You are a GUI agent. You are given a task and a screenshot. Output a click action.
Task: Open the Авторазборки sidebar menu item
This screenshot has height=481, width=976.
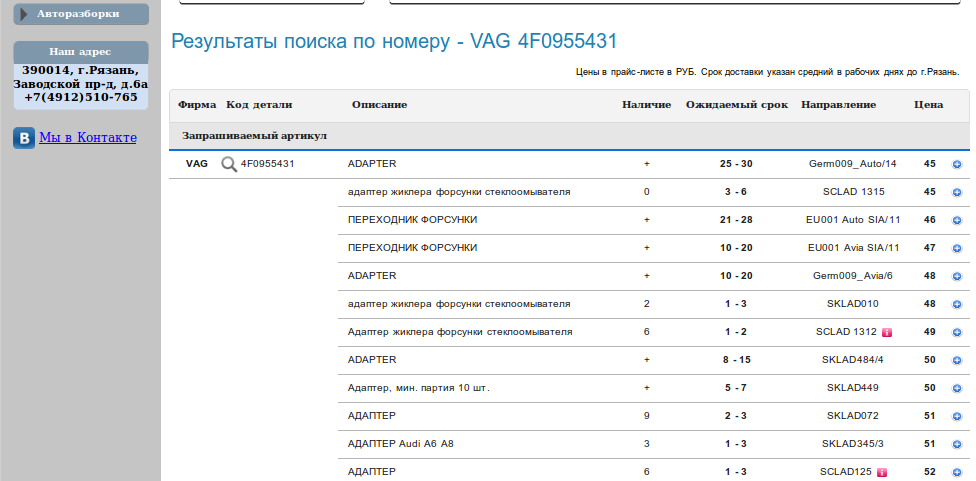click(x=81, y=14)
